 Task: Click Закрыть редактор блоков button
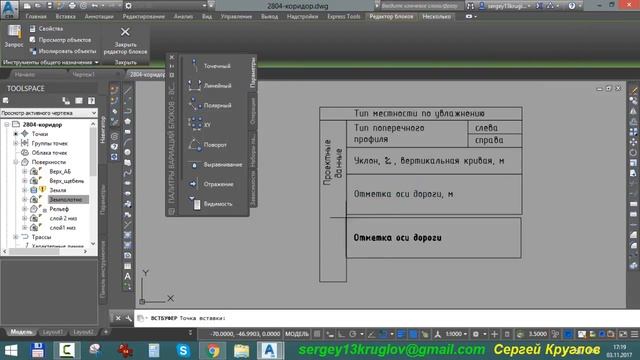125,41
